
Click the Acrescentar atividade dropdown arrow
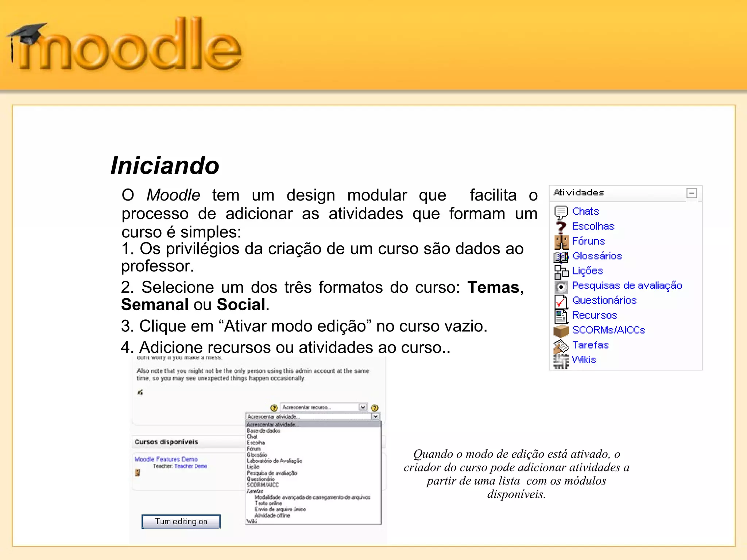375,416
